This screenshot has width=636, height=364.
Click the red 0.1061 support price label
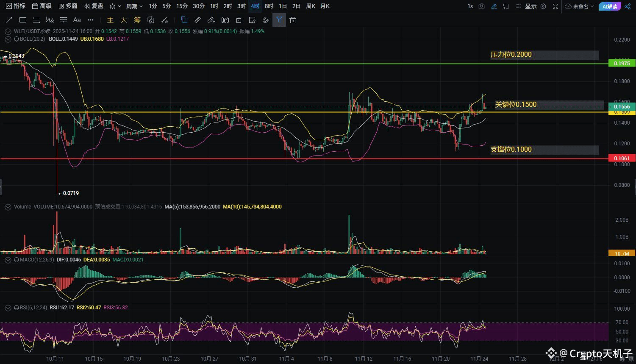(622, 158)
